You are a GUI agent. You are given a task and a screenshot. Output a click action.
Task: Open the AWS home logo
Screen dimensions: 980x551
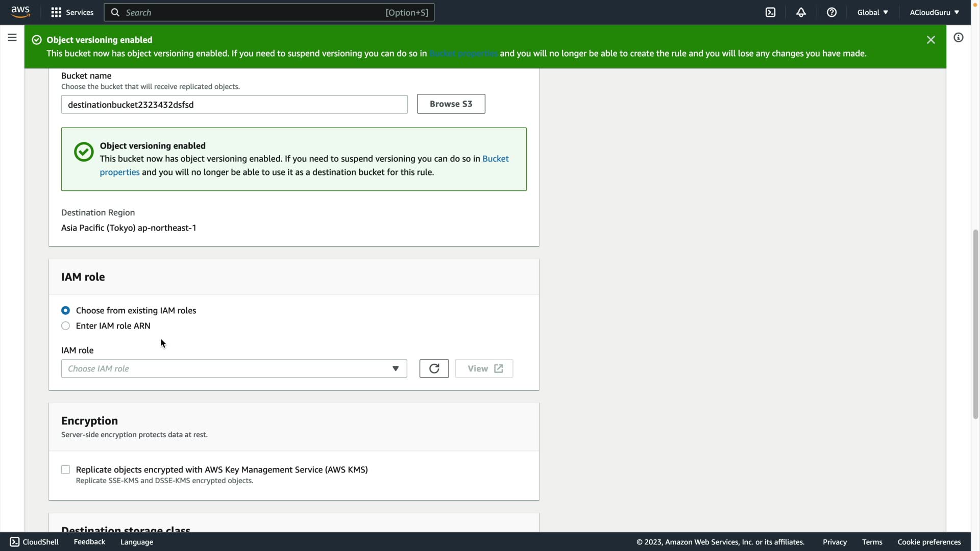(x=20, y=12)
